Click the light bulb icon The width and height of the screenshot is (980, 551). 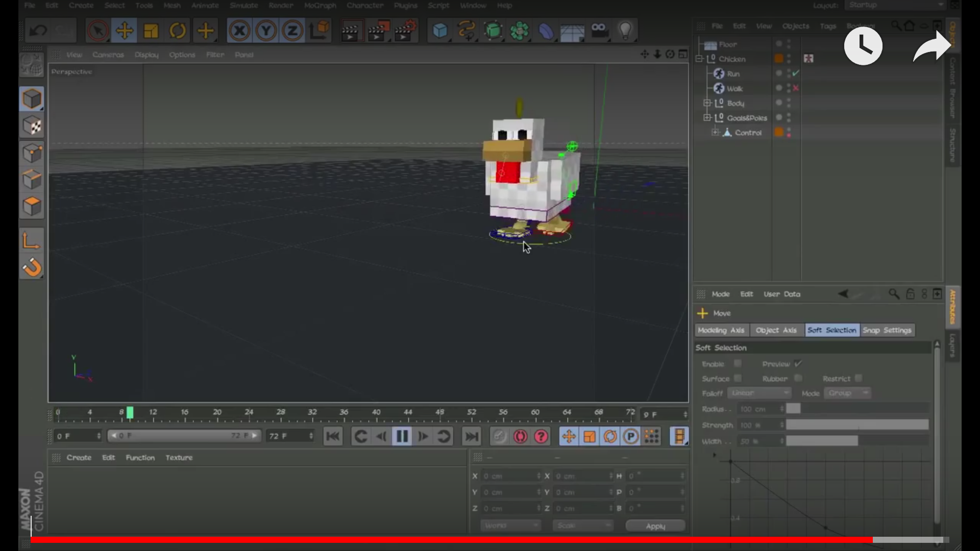626,31
